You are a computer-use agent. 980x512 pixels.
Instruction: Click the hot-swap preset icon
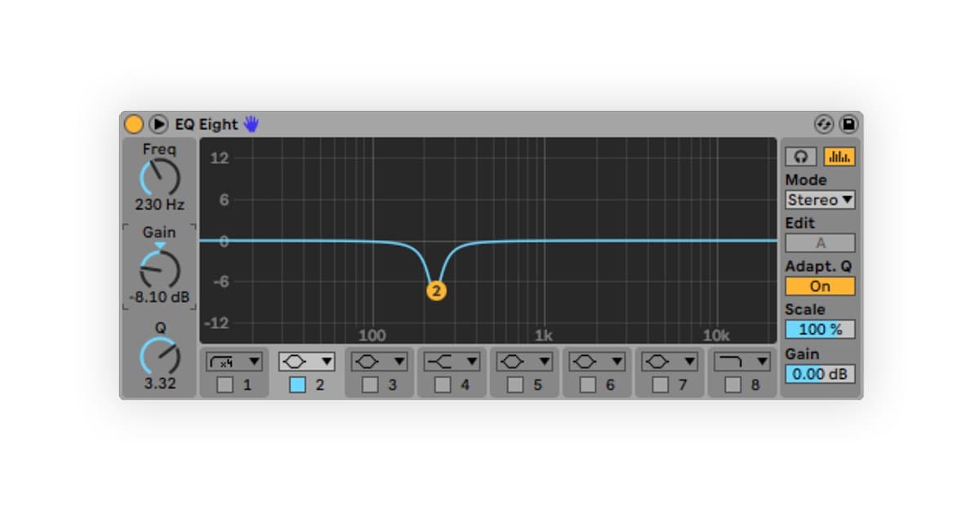[824, 124]
